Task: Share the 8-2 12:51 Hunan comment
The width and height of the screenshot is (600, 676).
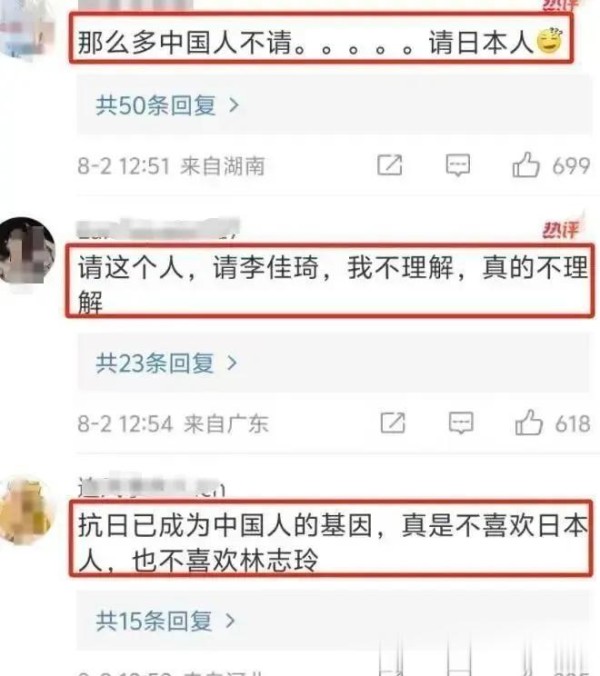Action: 390,165
